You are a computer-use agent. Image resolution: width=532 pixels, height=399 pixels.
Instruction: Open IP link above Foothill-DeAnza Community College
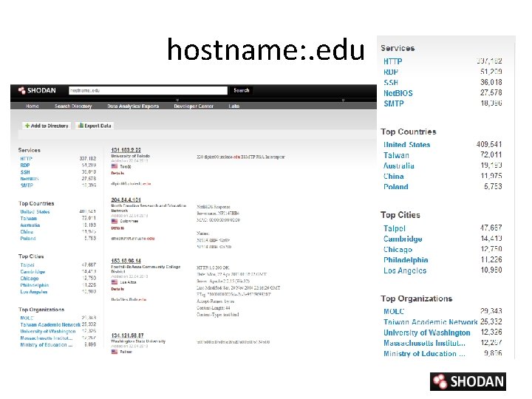click(126, 261)
